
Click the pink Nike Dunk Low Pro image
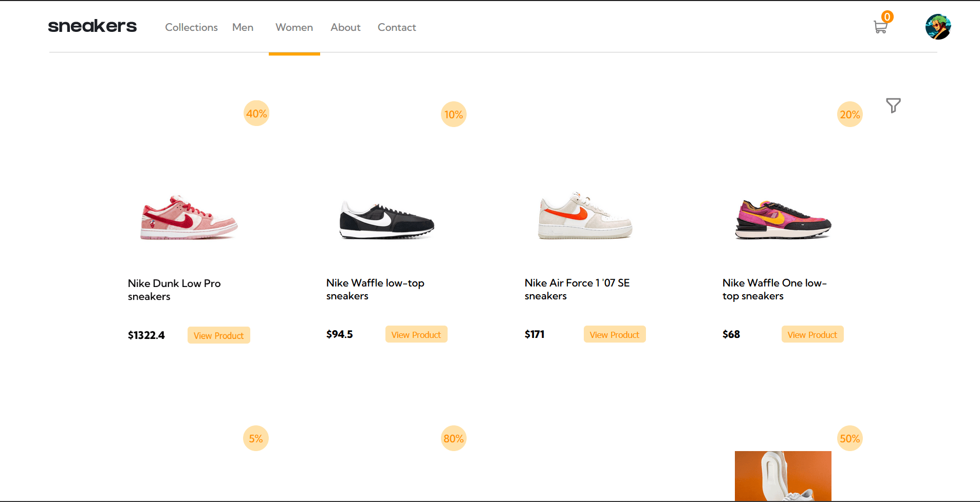(x=189, y=218)
